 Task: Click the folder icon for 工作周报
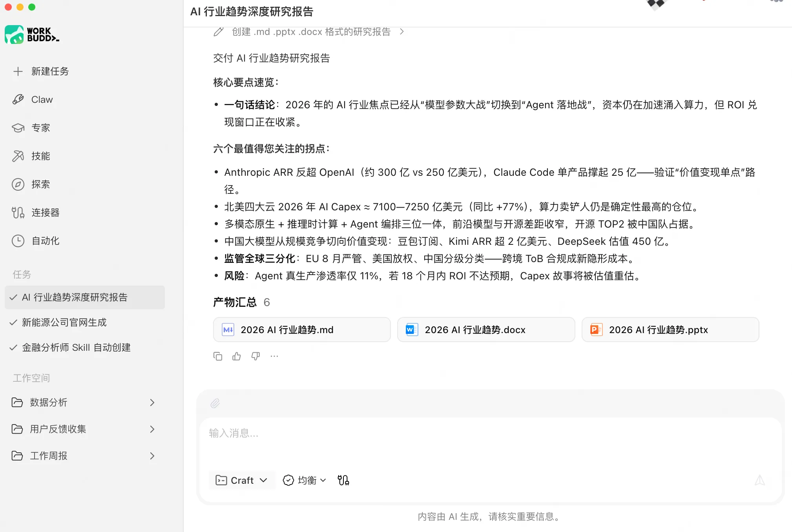[x=17, y=456]
